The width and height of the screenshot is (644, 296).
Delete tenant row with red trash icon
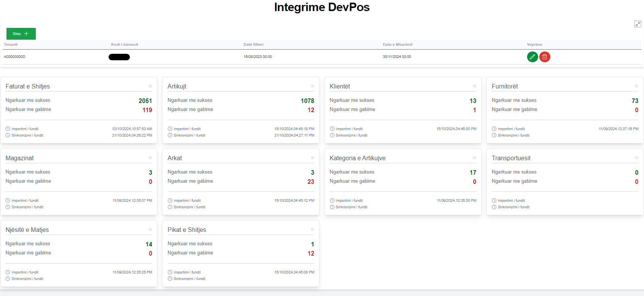click(545, 57)
